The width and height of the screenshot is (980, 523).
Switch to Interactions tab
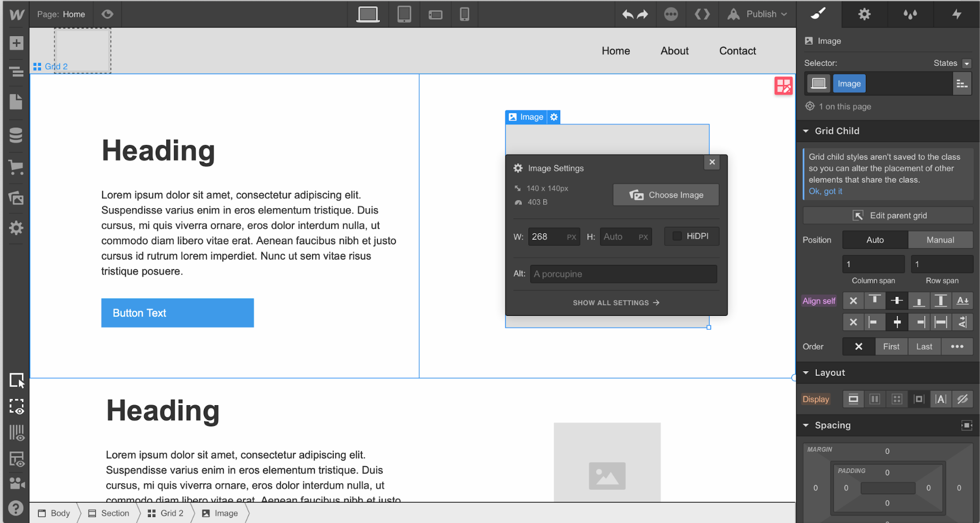(957, 14)
